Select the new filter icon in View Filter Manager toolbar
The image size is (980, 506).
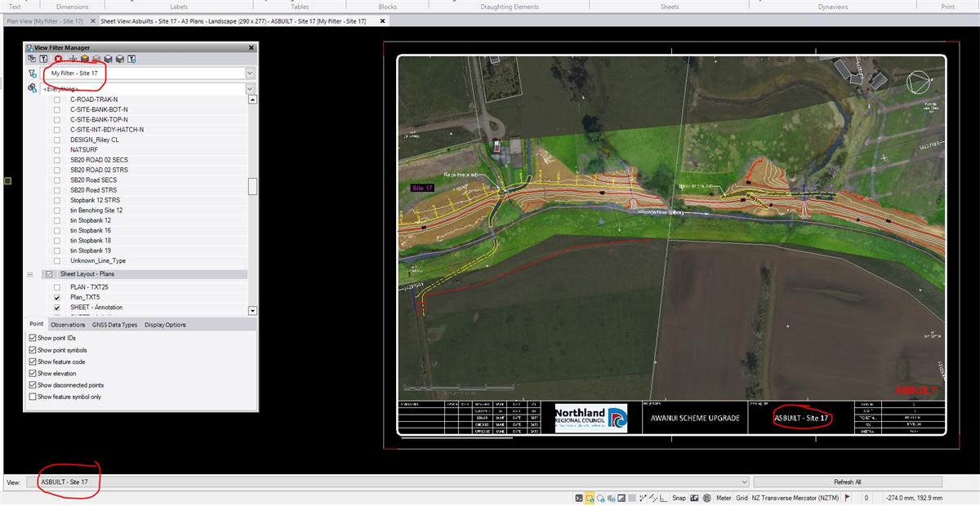[x=43, y=58]
